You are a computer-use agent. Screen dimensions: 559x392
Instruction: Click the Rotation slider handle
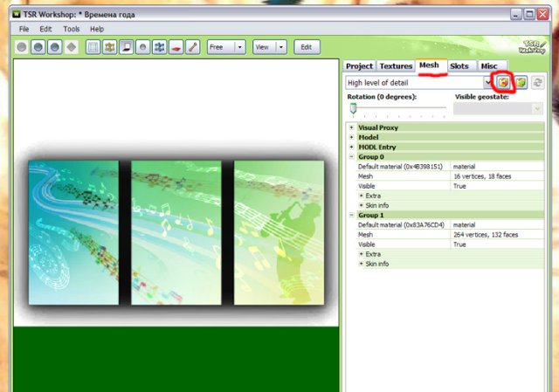[x=353, y=107]
